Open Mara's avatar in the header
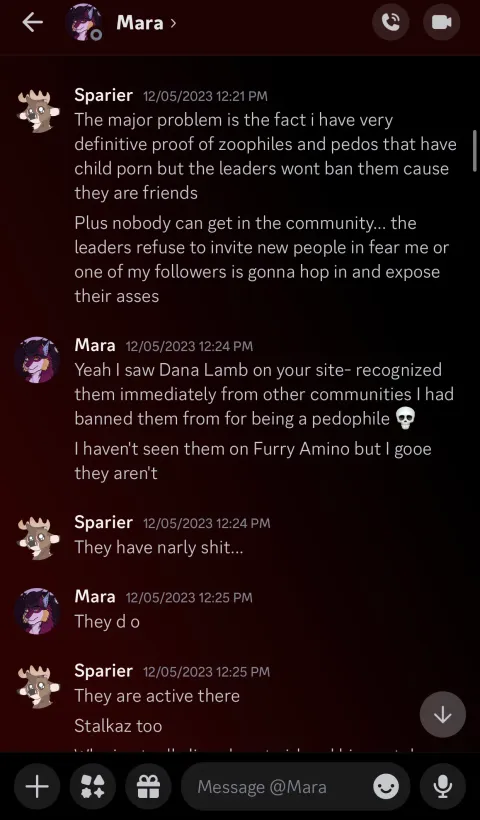 [x=84, y=23]
